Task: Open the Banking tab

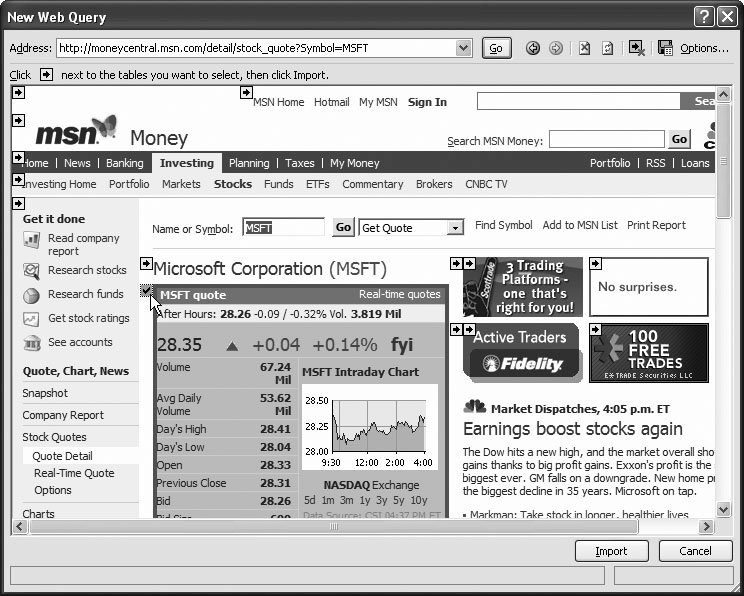Action: [x=124, y=163]
